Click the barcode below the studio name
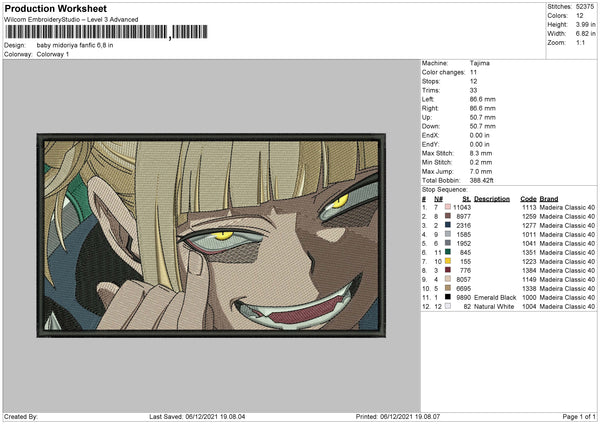Image resolution: width=600 pixels, height=424 pixels. pyautogui.click(x=106, y=32)
